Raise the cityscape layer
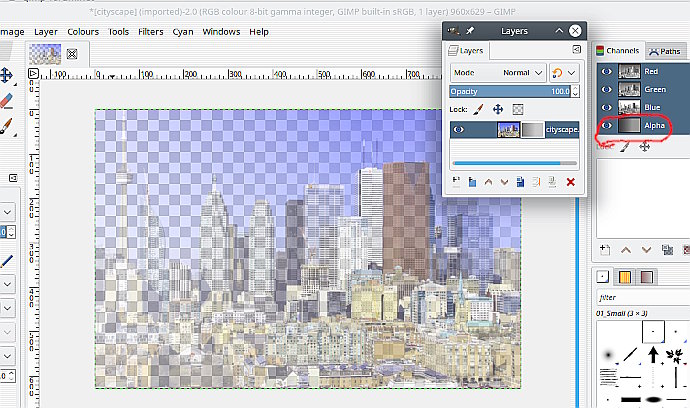Image resolution: width=690 pixels, height=408 pixels. [x=488, y=182]
